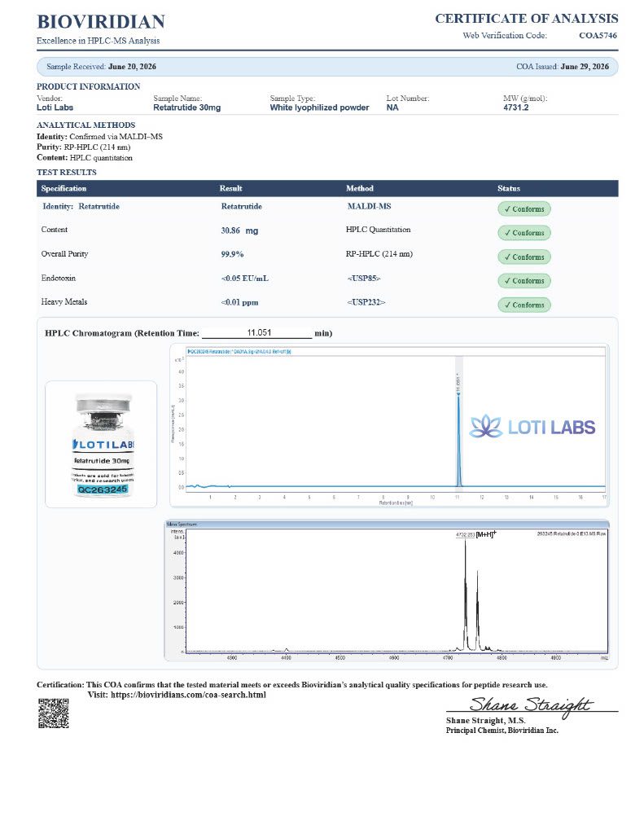The height and width of the screenshot is (834, 644).
Task: Click the Status column header
Action: click(x=509, y=188)
